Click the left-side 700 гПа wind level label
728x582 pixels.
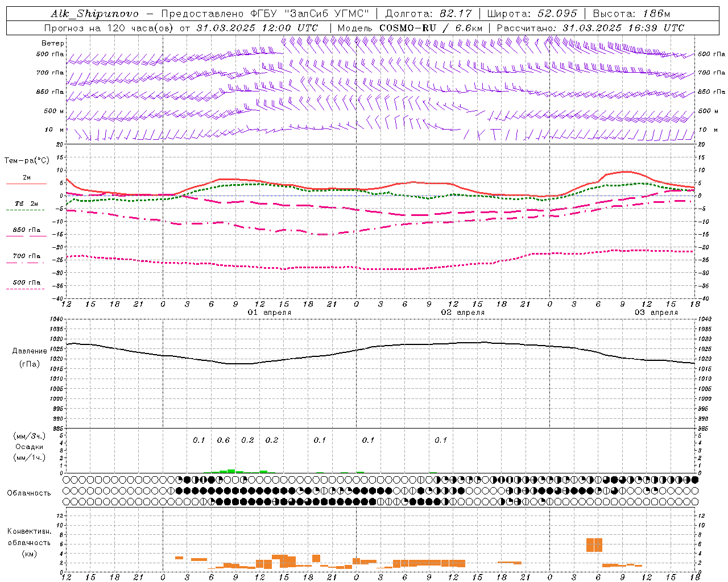click(50, 73)
